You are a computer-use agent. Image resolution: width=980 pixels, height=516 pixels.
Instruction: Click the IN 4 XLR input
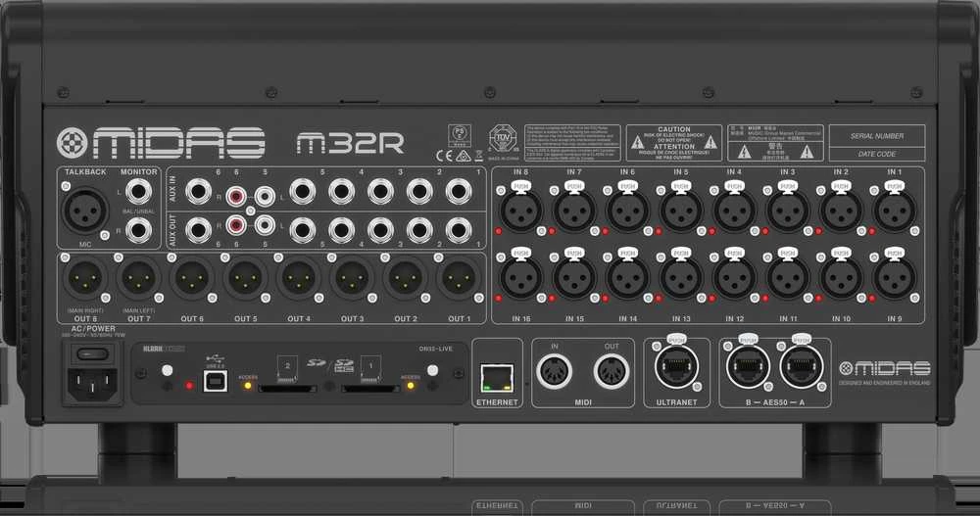point(734,211)
